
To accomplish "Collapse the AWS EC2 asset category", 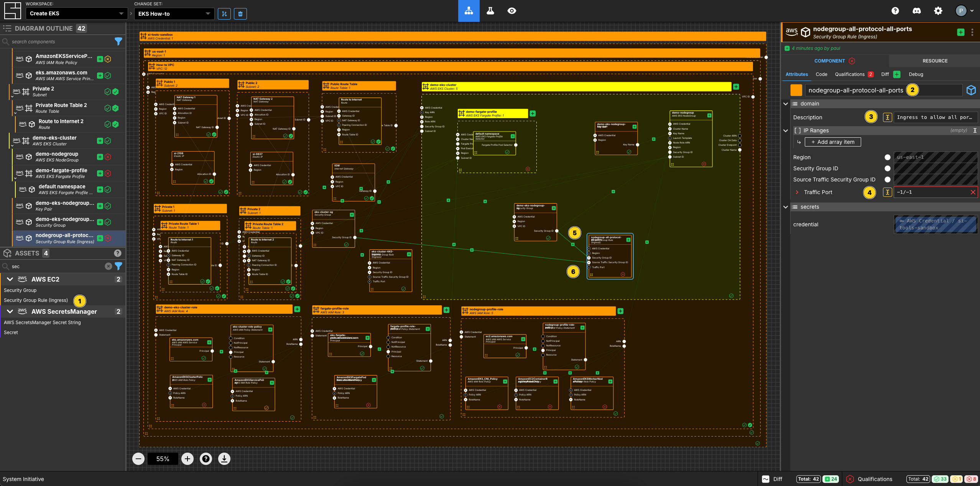I will (x=10, y=279).
